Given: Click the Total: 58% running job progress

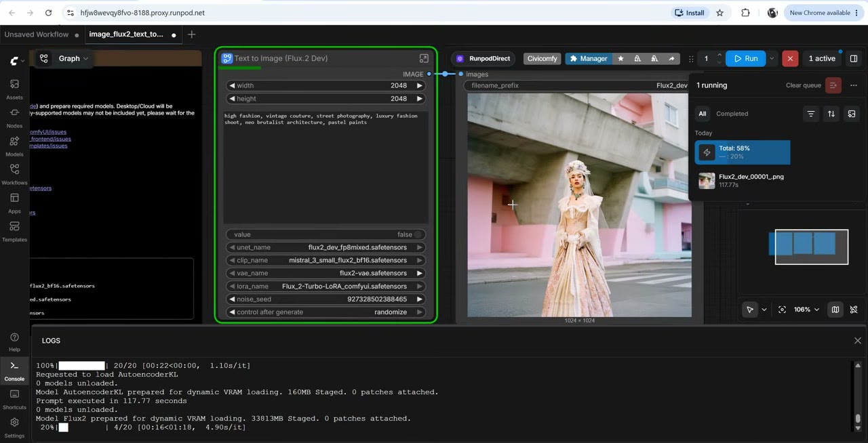Looking at the screenshot, I should pyautogui.click(x=743, y=152).
